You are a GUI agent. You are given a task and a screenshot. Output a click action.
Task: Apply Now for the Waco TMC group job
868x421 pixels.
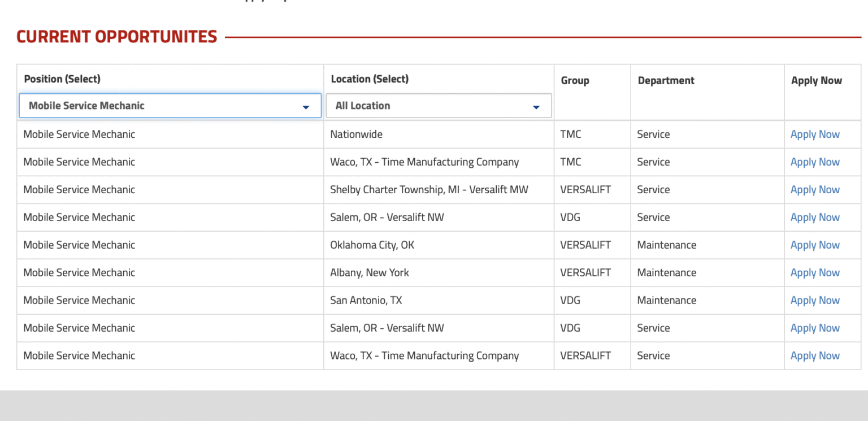814,162
